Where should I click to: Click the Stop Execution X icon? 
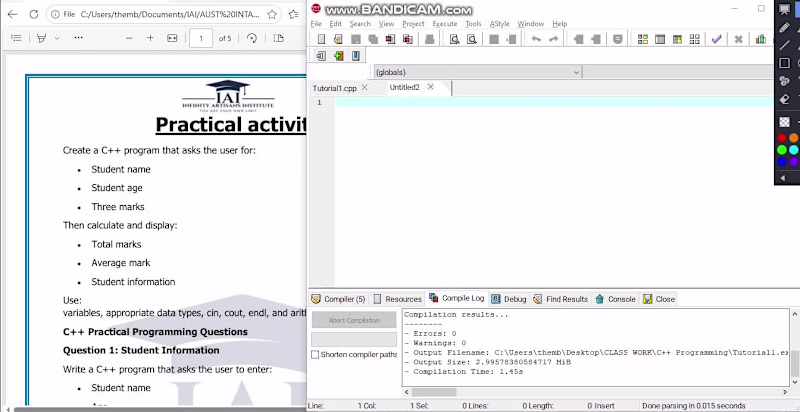(738, 39)
